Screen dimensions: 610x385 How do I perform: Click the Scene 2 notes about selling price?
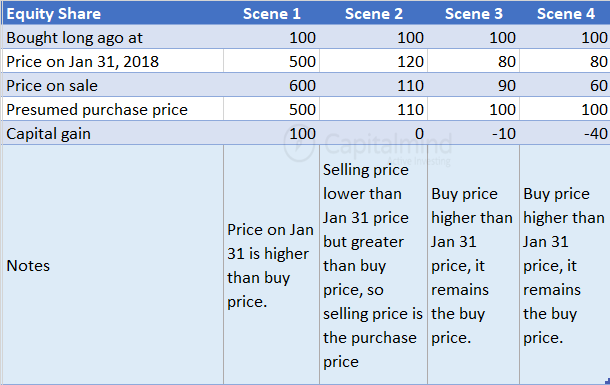tap(373, 265)
